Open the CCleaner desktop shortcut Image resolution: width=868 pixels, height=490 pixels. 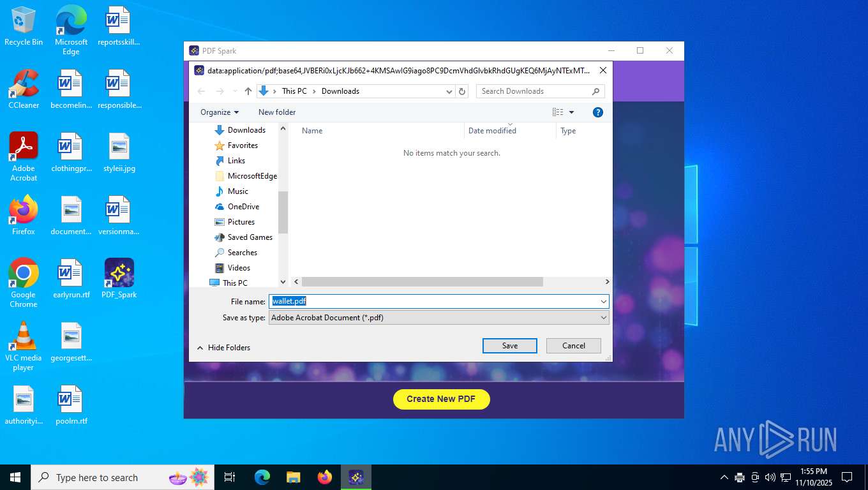tap(24, 89)
